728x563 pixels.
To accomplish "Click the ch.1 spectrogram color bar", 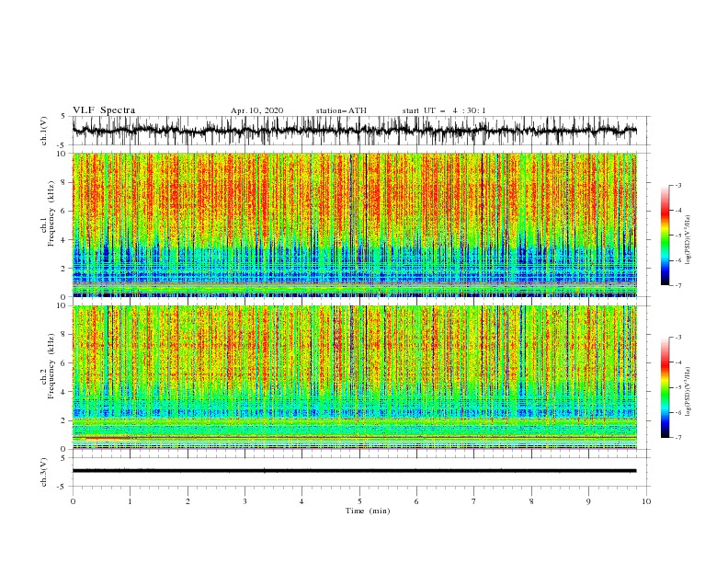I will click(x=665, y=236).
